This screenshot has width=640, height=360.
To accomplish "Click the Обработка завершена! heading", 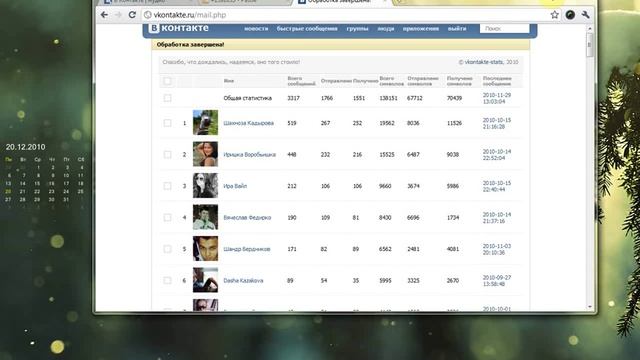I will [190, 44].
